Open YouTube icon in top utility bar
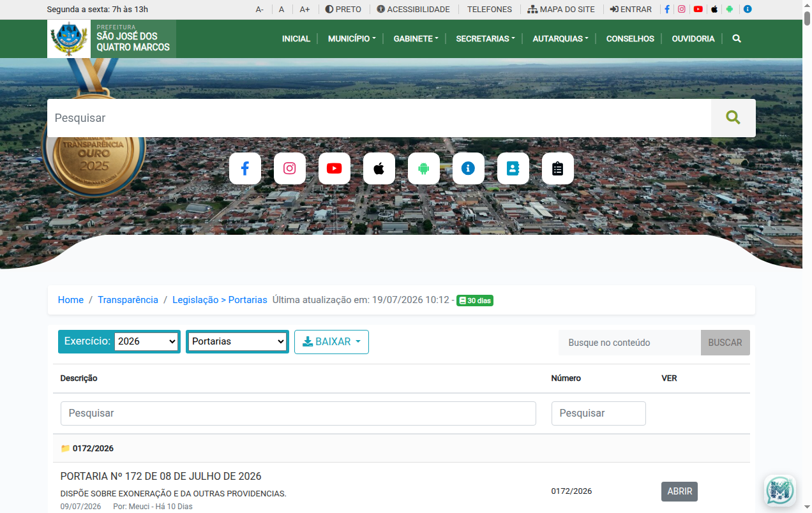The height and width of the screenshot is (513, 812). point(698,10)
